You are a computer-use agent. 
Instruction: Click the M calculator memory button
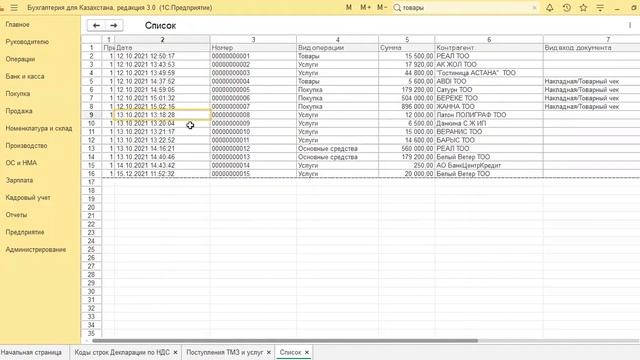(349, 8)
